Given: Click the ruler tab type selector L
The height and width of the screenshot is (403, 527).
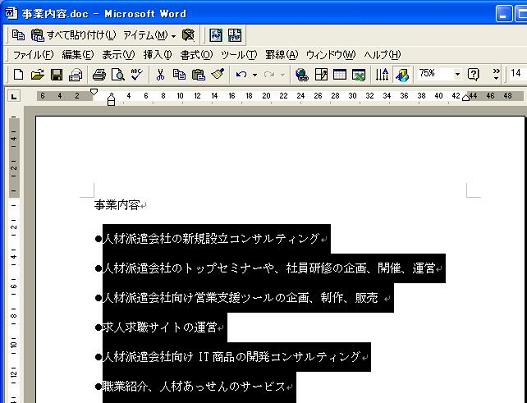Looking at the screenshot, I should tap(14, 96).
